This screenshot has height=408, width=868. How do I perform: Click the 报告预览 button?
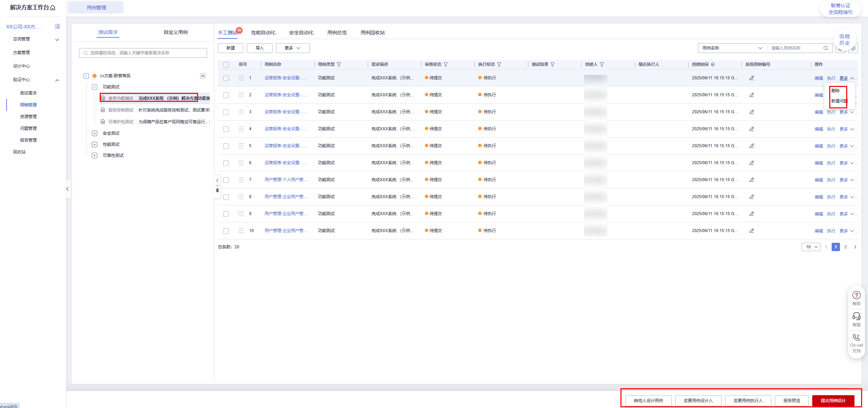[791, 401]
